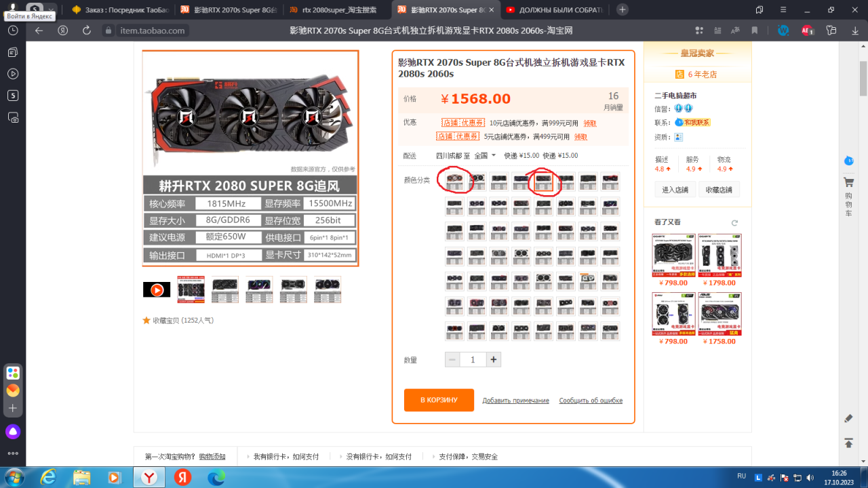Click the scroll-to-top arrow icon
This screenshot has height=488, width=868.
pyautogui.click(x=848, y=443)
